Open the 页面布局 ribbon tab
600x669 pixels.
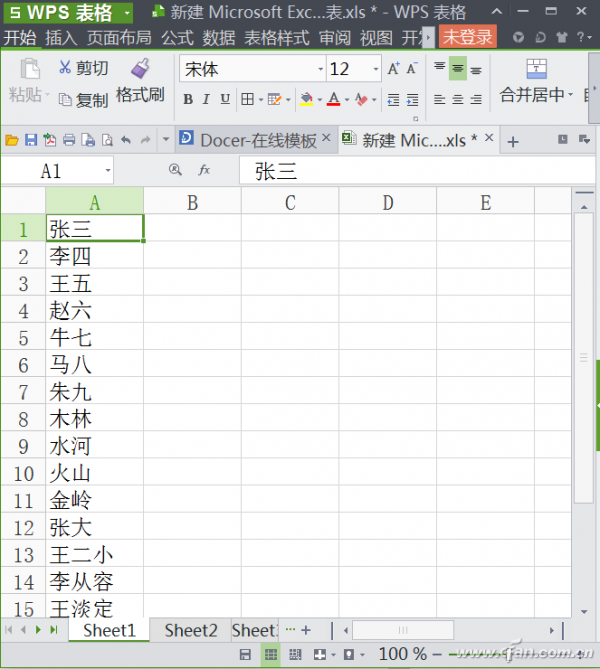[119, 38]
